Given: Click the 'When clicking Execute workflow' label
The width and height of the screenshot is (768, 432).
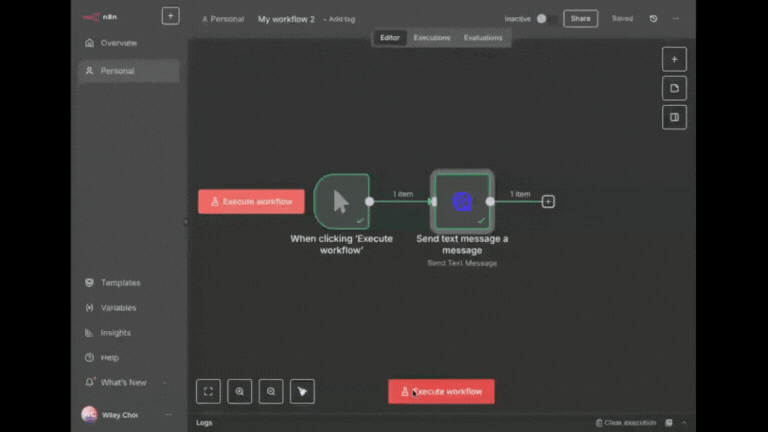Looking at the screenshot, I should pos(341,244).
